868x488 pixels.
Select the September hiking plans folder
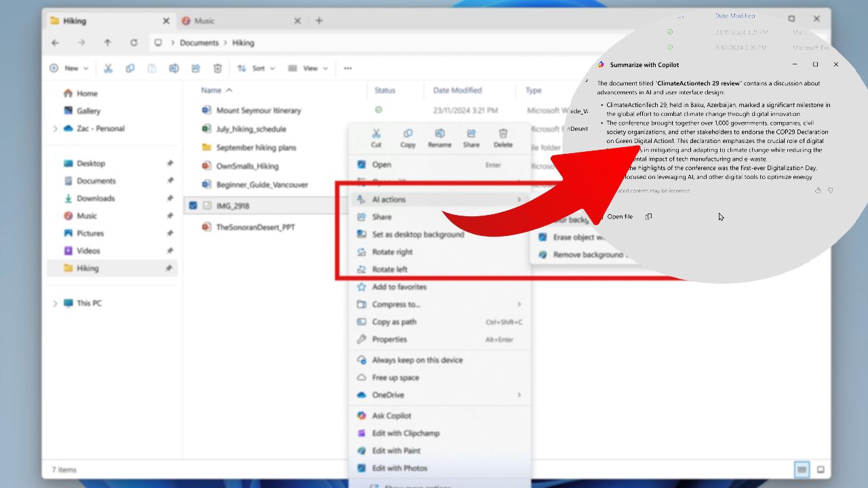point(256,148)
